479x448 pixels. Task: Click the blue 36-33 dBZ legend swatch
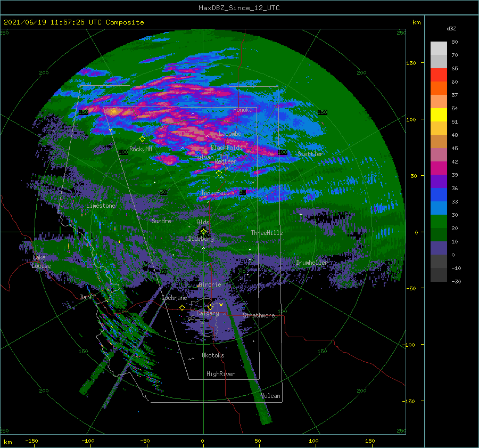pos(439,195)
